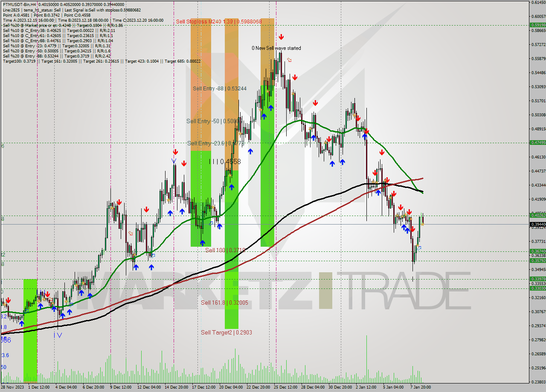Click the 0.44737 price axis value

(538, 171)
